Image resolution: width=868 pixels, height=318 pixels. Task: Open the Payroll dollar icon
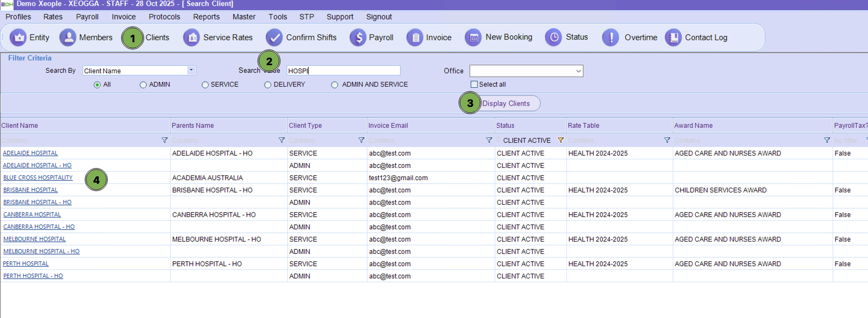pos(358,37)
